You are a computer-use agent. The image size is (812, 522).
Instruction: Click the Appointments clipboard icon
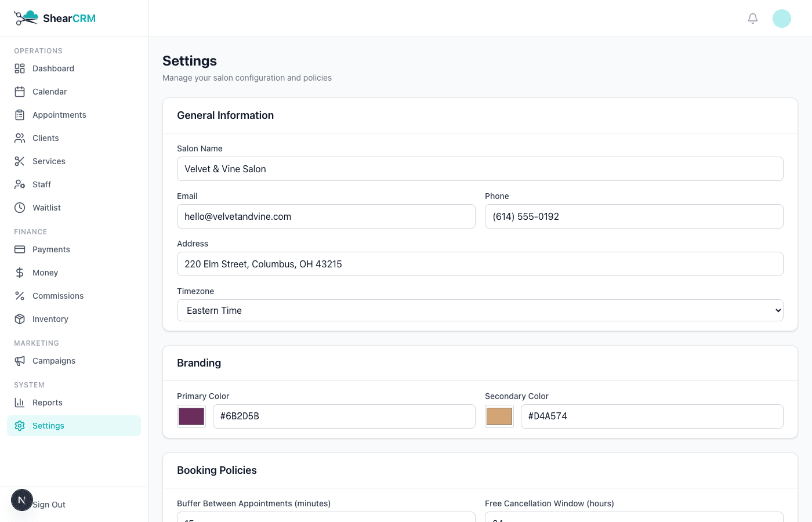20,115
